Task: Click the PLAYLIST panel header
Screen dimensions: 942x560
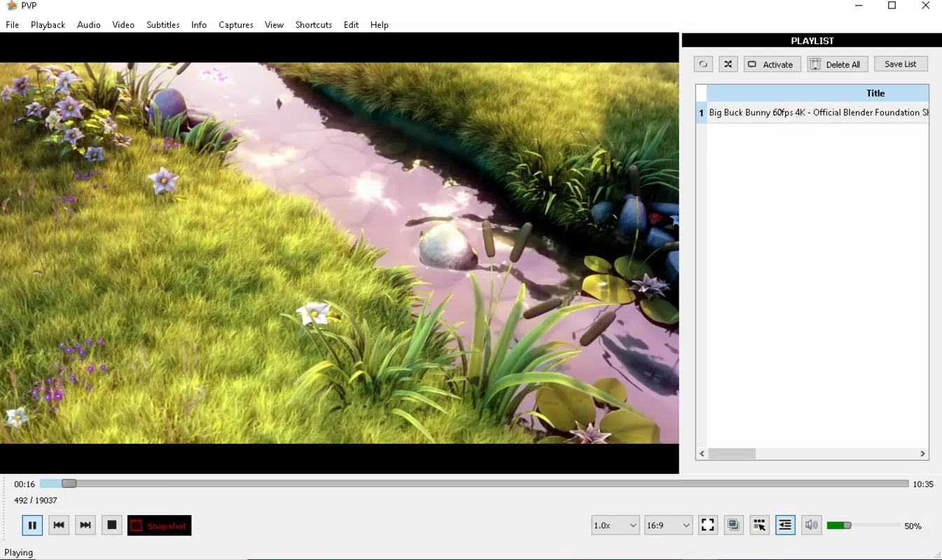Action: click(x=812, y=41)
